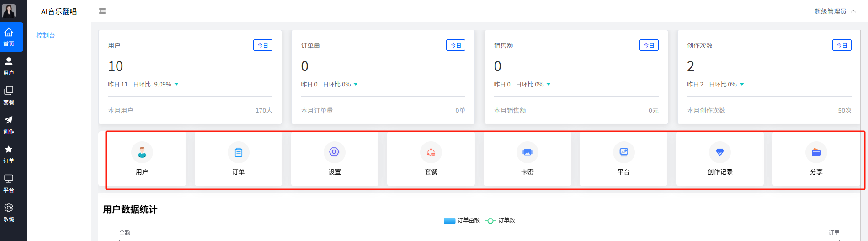Click the down arrow in 销售额 card
Image resolution: width=868 pixels, height=241 pixels.
click(x=548, y=84)
